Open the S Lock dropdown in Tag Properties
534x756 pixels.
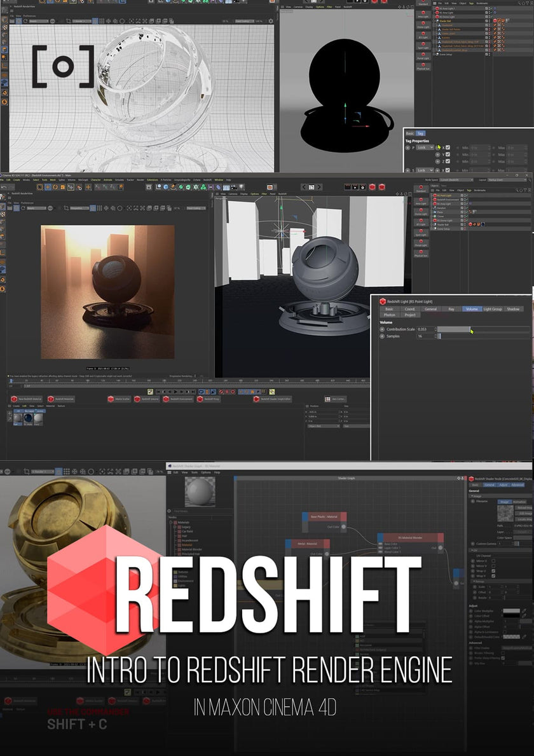coord(425,170)
